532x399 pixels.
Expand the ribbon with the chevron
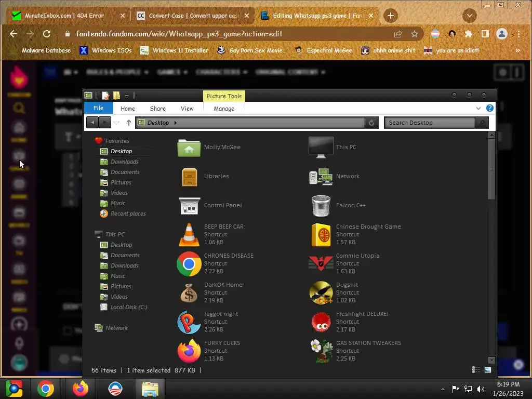coord(478,108)
